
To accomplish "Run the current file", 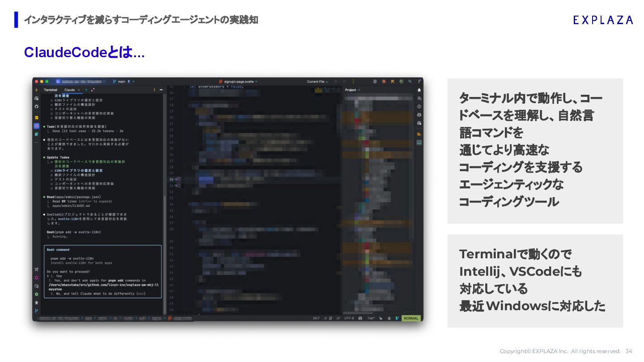I will [336, 82].
